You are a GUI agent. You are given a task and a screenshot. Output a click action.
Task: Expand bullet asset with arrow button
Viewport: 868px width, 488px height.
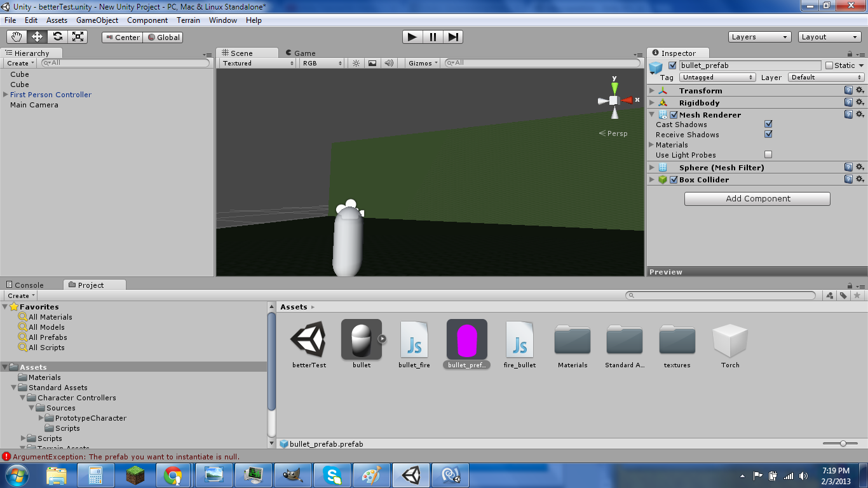382,339
